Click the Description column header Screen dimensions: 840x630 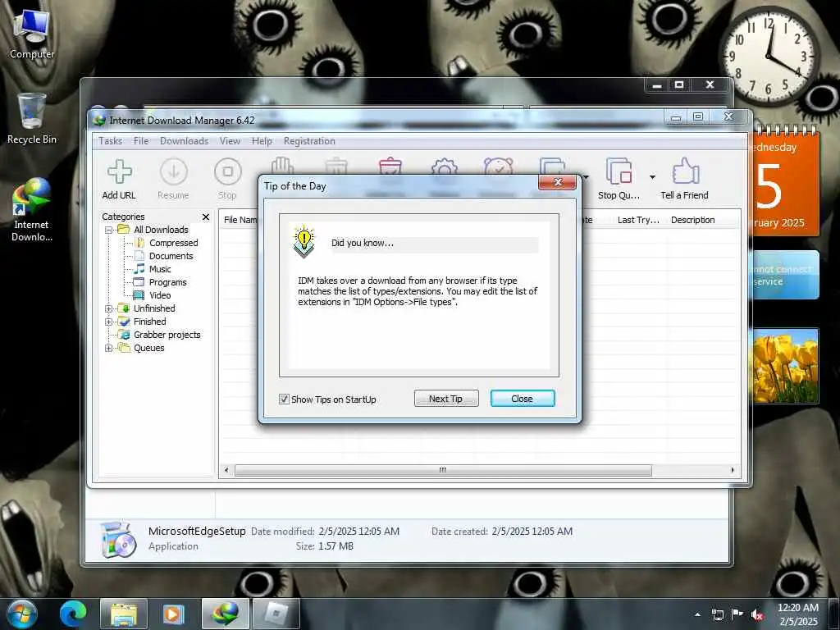pyautogui.click(x=692, y=220)
